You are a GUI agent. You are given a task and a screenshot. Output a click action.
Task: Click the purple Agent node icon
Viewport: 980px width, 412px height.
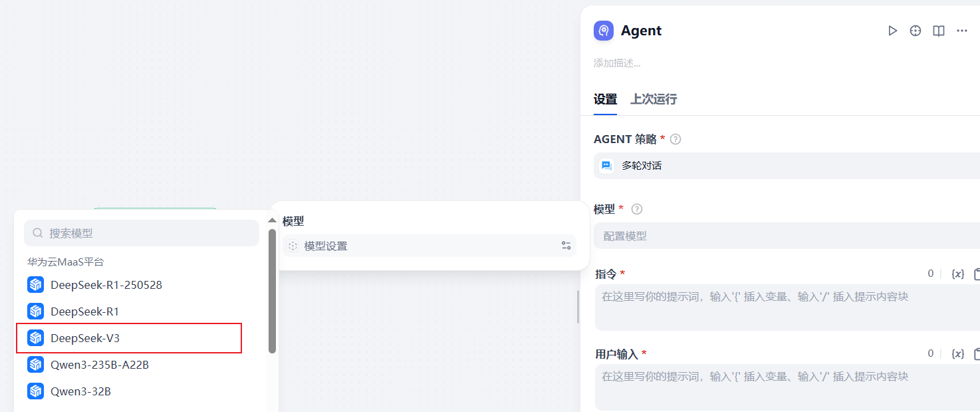(x=604, y=31)
